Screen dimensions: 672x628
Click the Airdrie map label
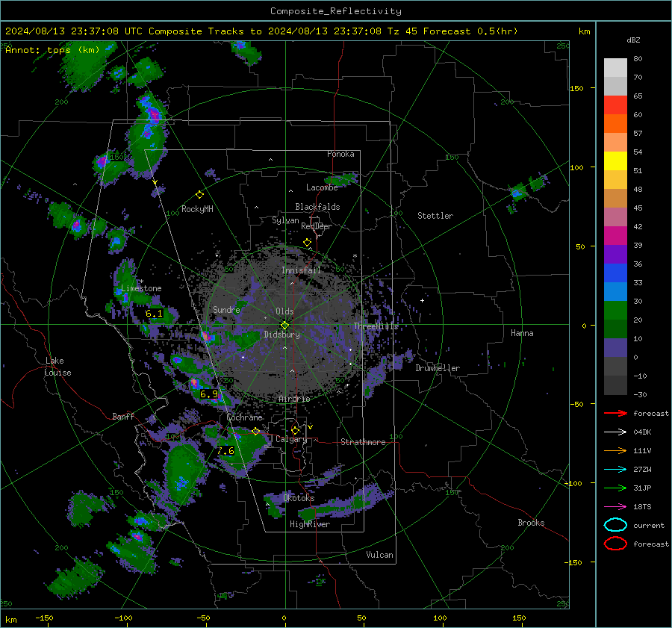pos(294,399)
